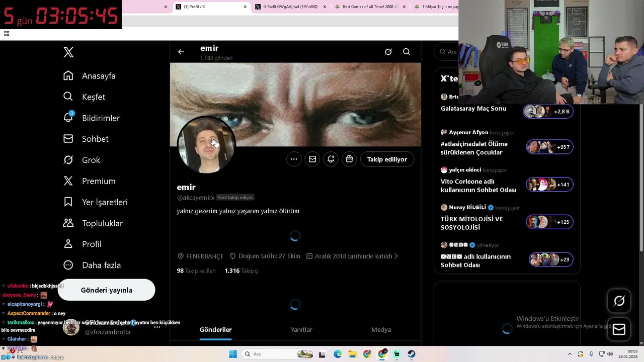Viewport: 644px width, 362px height.
Task: Click 1.316 Takipçi link
Action: pyautogui.click(x=242, y=271)
